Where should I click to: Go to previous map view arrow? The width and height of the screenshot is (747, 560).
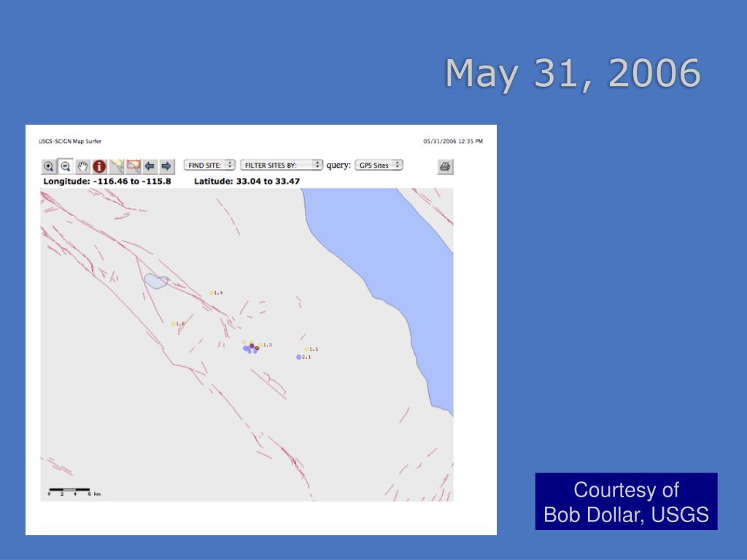pyautogui.click(x=150, y=166)
